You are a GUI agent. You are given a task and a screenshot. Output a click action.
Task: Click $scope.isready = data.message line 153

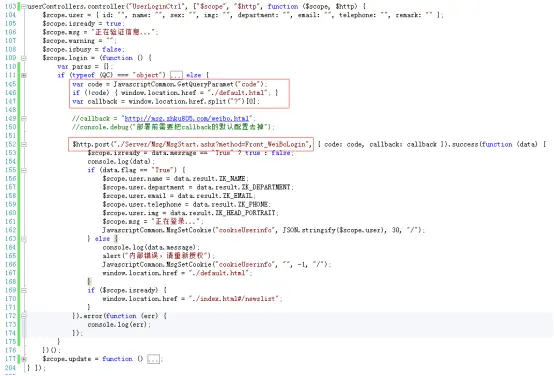pos(190,153)
